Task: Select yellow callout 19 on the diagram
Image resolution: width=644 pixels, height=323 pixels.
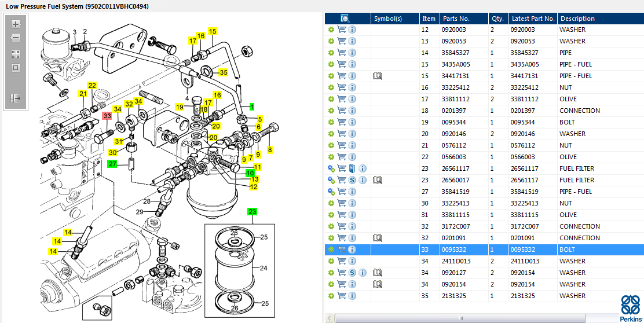Action: coord(180,107)
